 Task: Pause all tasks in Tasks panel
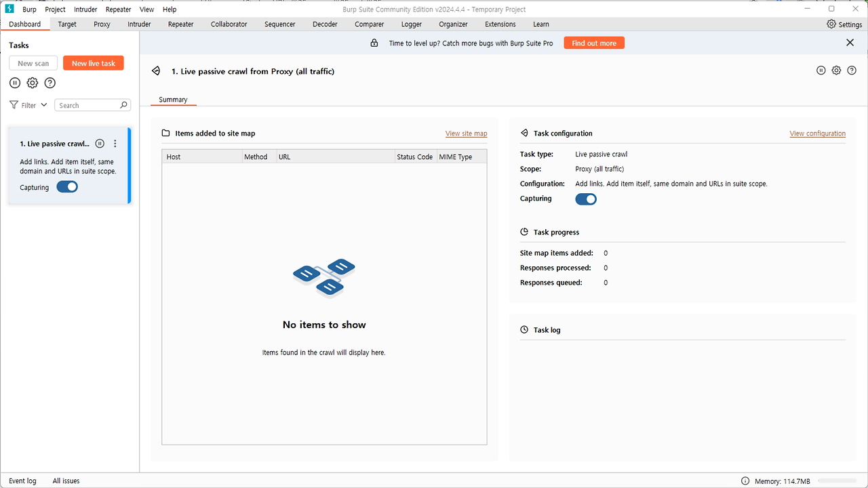[15, 83]
